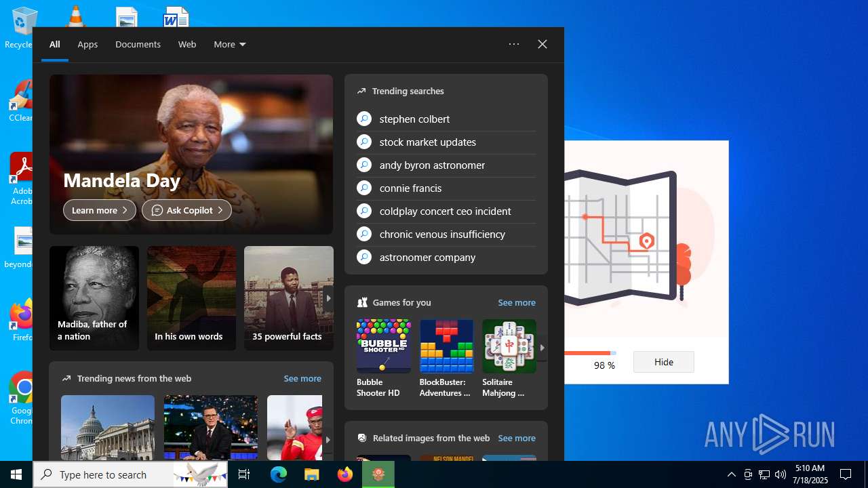This screenshot has width=868, height=488.
Task: Open the volume control in system tray
Action: [781, 474]
